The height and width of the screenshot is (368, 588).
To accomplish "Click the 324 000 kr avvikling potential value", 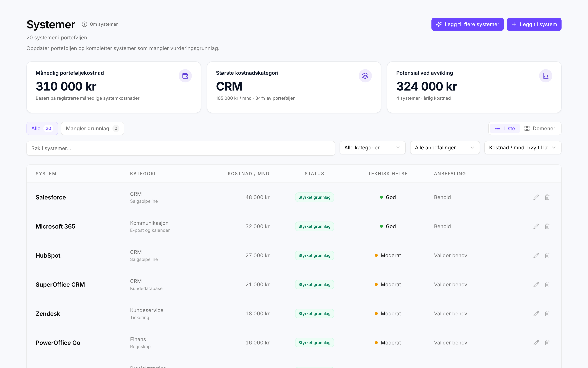I will [427, 86].
